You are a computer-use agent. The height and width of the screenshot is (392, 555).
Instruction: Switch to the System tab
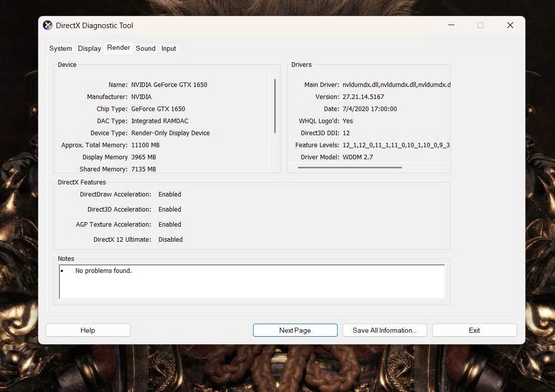(60, 48)
